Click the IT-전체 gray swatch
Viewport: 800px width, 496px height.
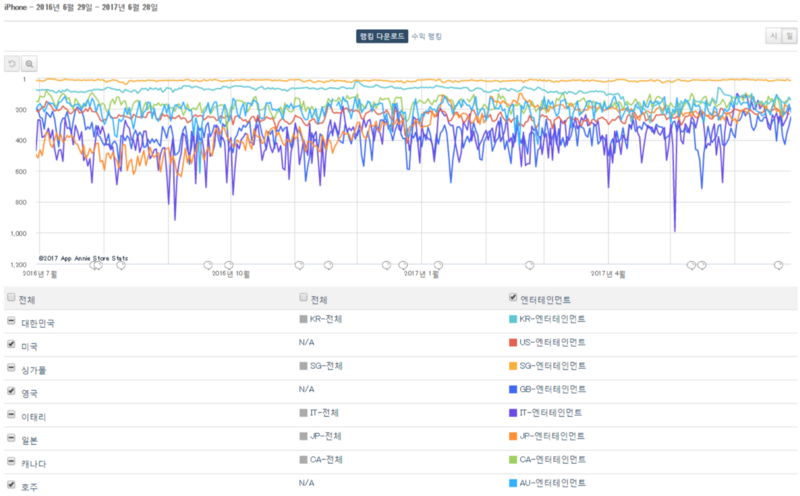(x=304, y=413)
